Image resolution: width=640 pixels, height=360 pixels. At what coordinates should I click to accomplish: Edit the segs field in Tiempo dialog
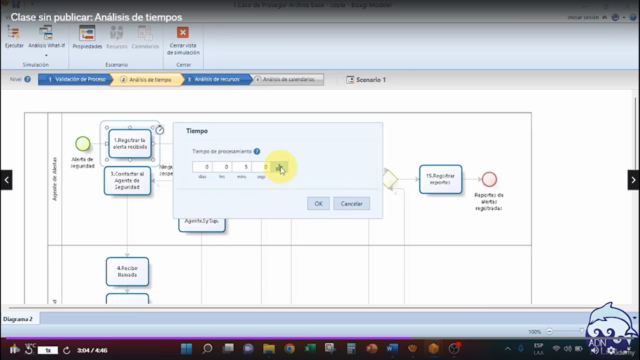(x=261, y=167)
